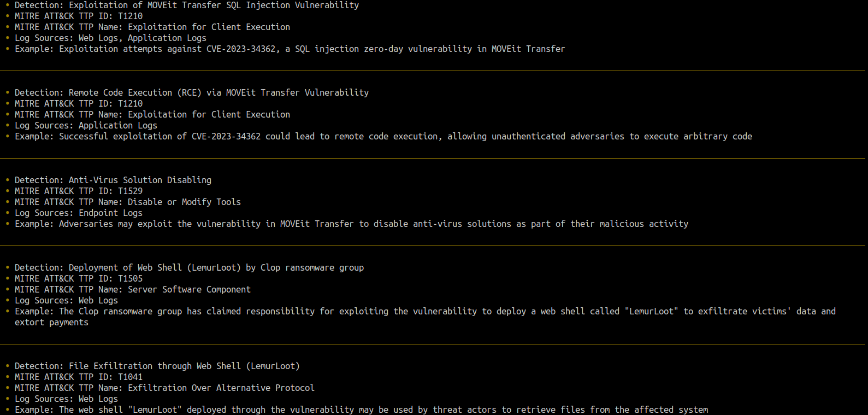Click the example mentioning SQL injection zero-day vulnerability

tap(290, 49)
